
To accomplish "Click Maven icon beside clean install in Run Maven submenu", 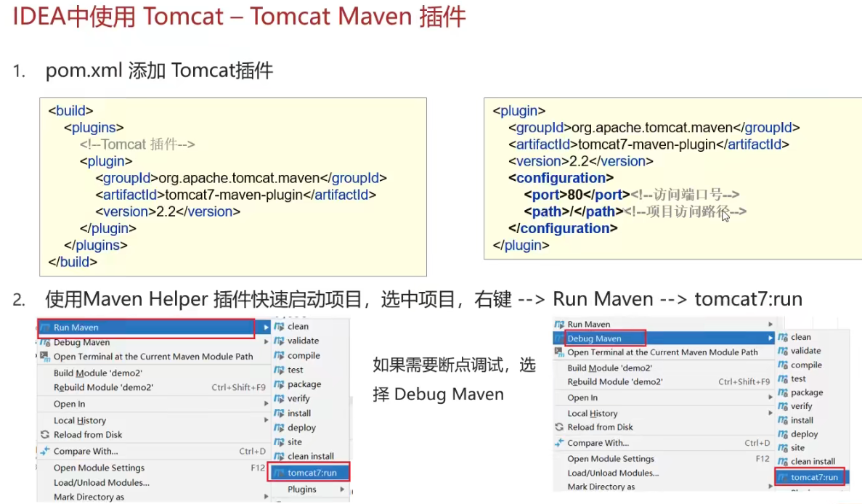I will (x=280, y=456).
